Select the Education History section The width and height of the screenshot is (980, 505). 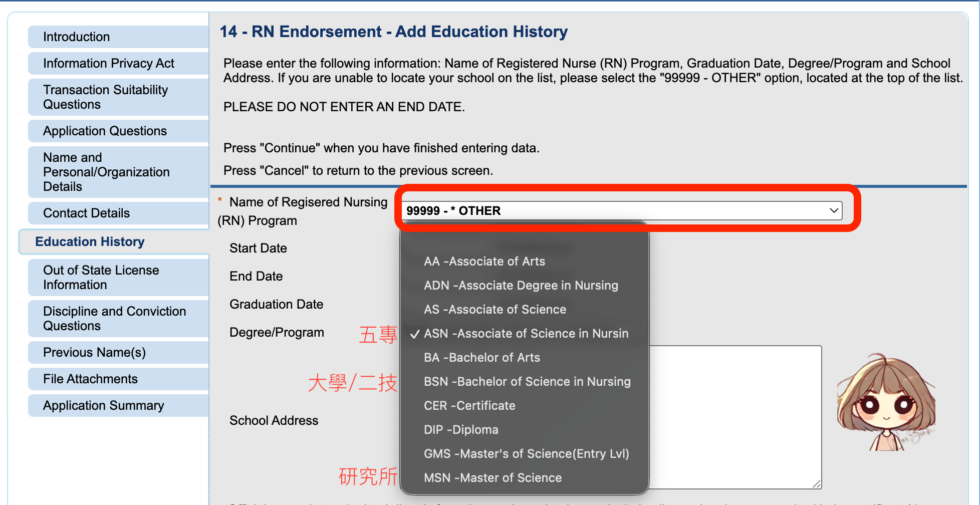[x=114, y=241]
